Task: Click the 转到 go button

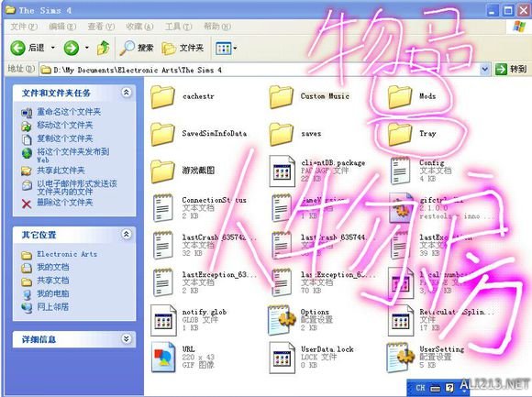Action: point(511,69)
